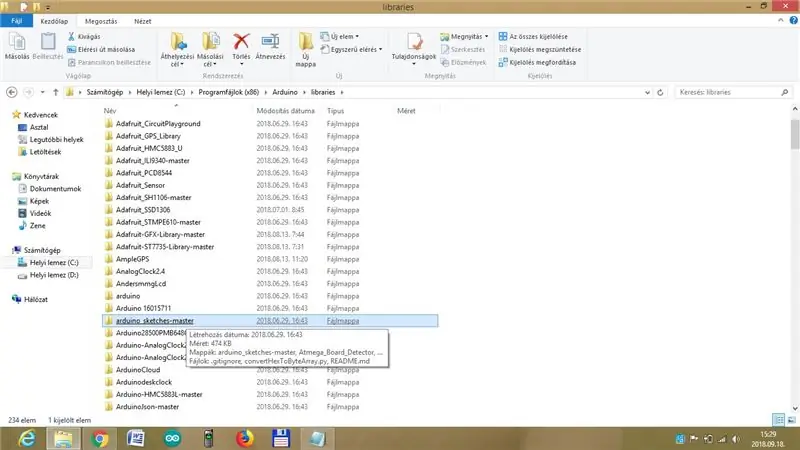Click Az összes kijelölése select all

coord(533,37)
